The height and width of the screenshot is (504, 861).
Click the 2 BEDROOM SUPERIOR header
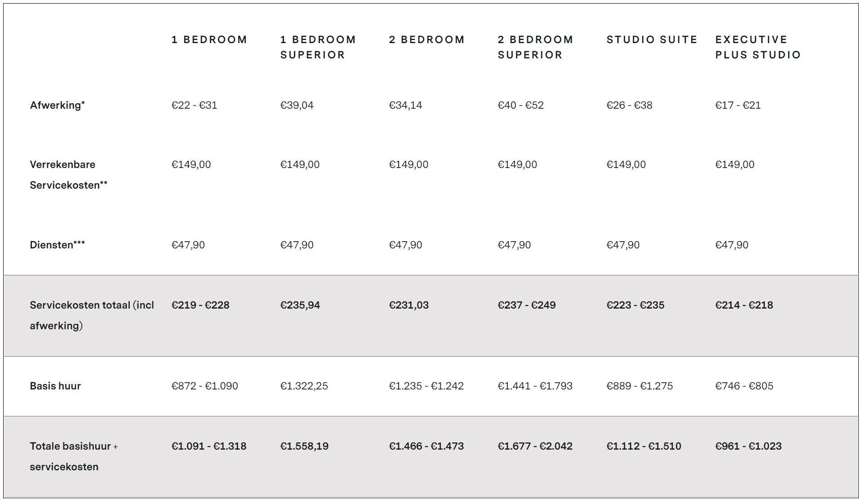click(535, 47)
